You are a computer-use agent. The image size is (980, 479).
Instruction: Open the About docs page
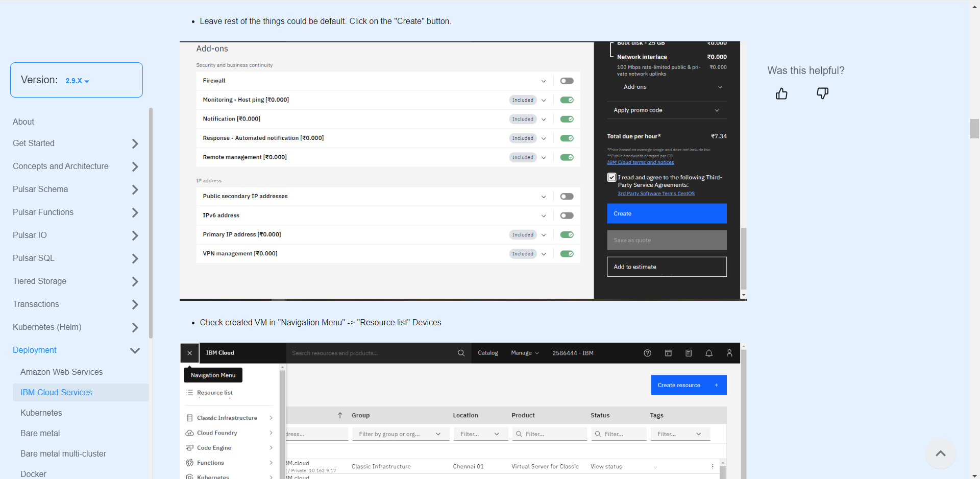click(23, 122)
